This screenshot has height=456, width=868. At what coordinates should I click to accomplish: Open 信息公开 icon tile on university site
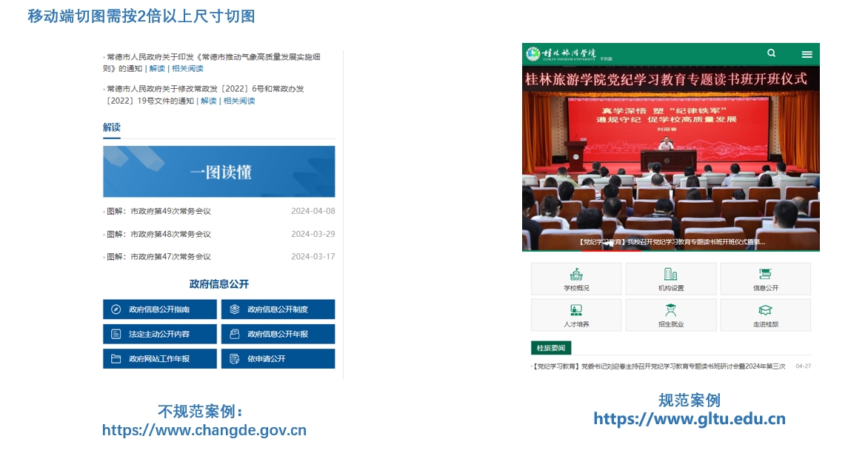point(765,279)
